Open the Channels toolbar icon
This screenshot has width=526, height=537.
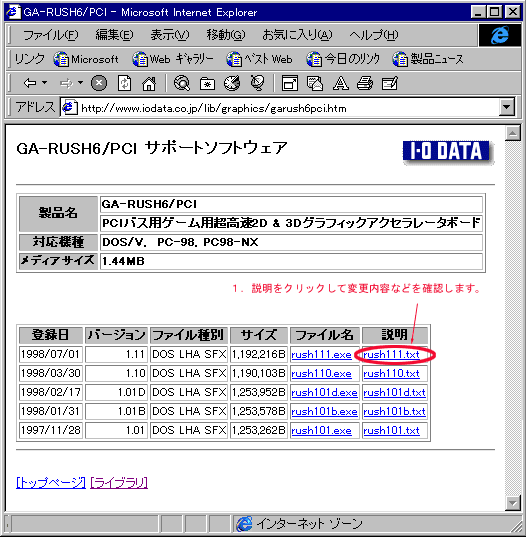pos(258,83)
